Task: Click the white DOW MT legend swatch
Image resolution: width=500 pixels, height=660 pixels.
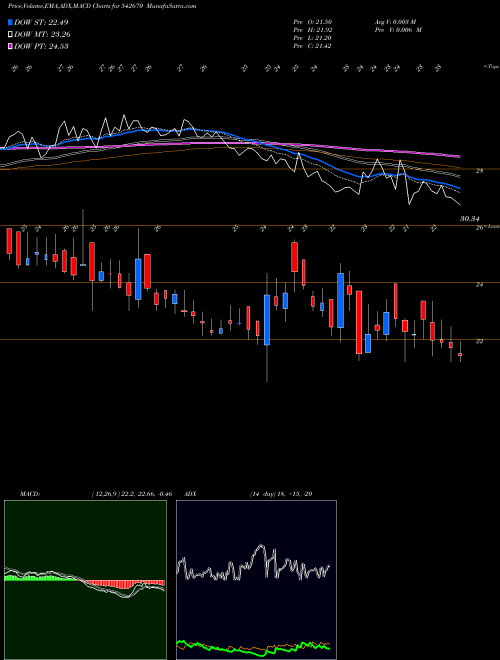Action: coord(10,35)
